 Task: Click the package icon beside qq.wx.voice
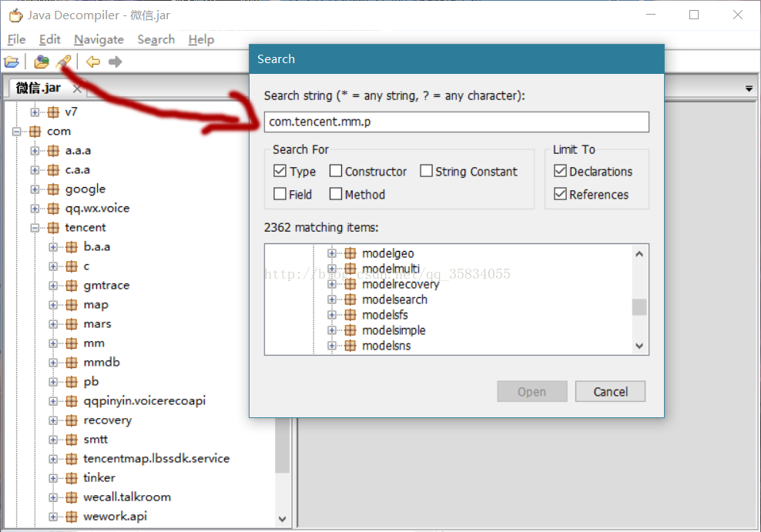(53, 209)
